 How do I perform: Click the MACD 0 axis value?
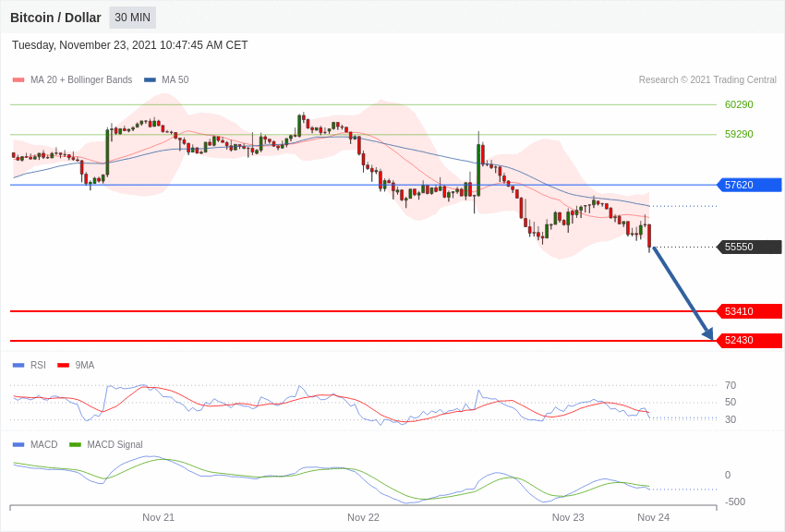[728, 475]
